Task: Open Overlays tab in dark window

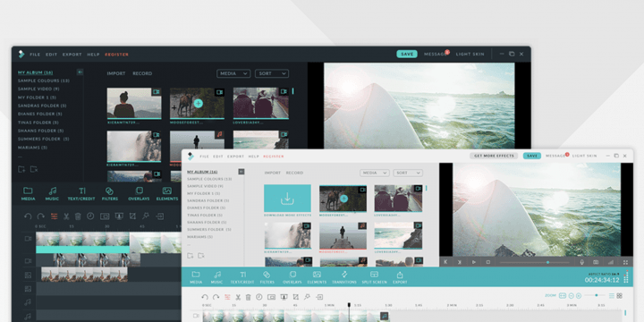Action: [139, 194]
